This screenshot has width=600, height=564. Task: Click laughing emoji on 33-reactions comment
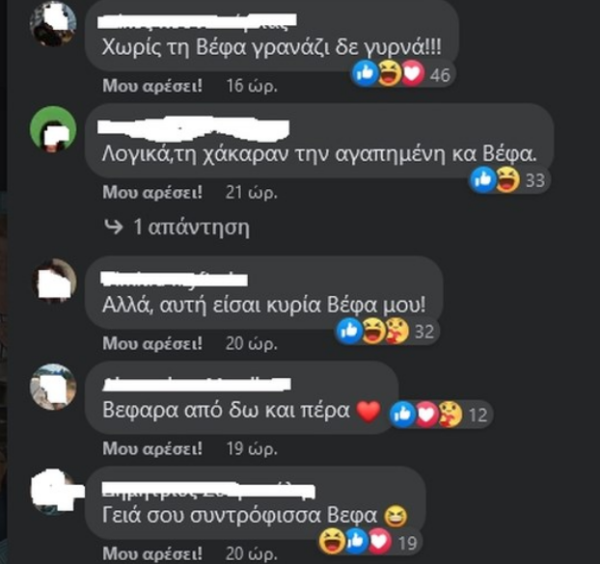(x=508, y=179)
